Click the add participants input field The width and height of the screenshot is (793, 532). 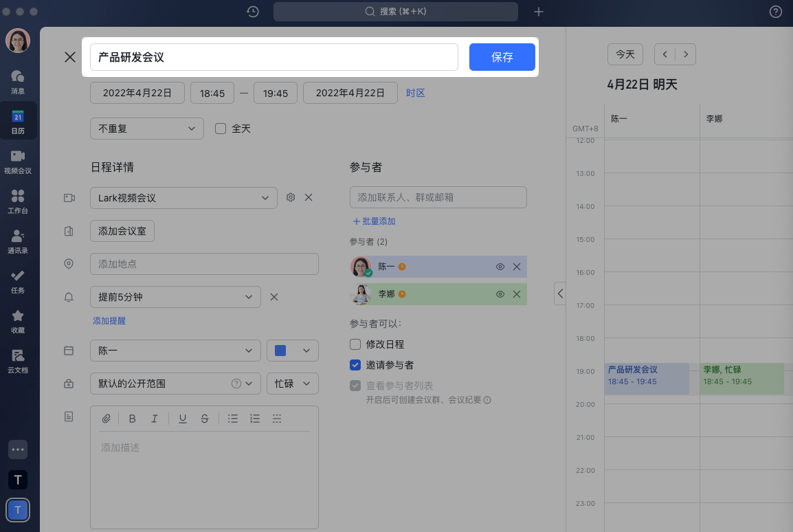point(438,197)
